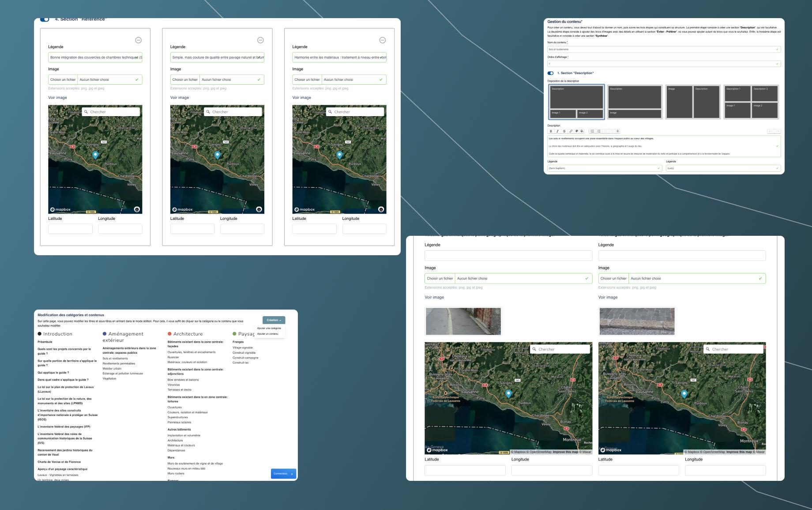Click the Mapbox logo in the 'Bonne intégration' map

coord(60,209)
